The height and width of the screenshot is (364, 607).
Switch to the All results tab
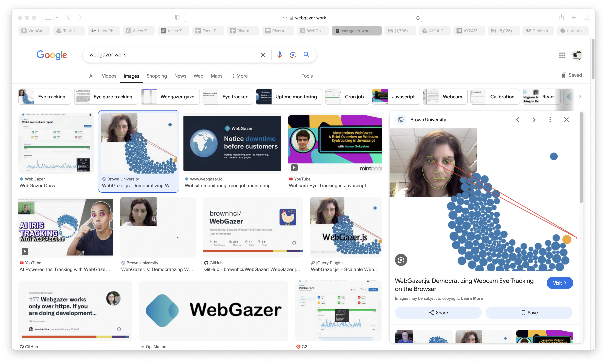(x=92, y=76)
